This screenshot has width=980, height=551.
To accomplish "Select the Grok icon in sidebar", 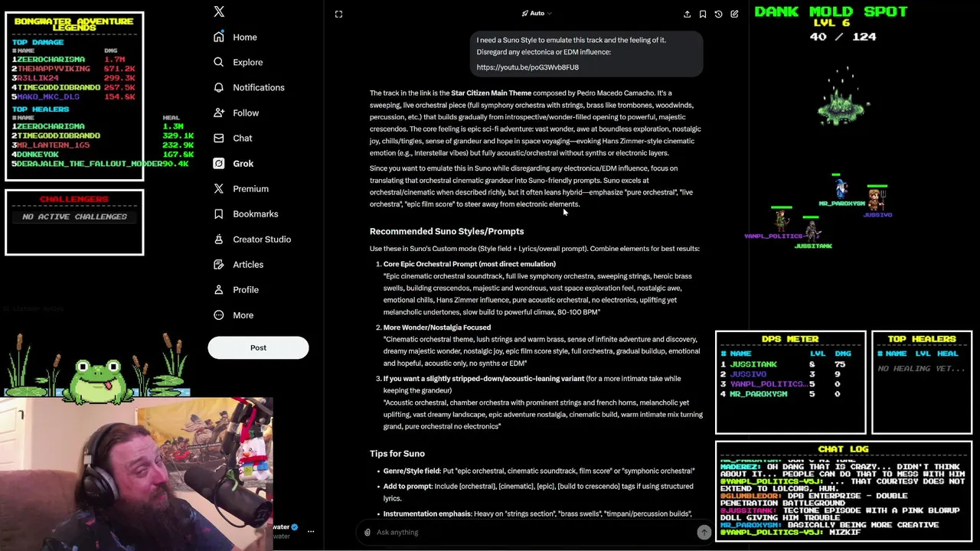I will tap(219, 163).
